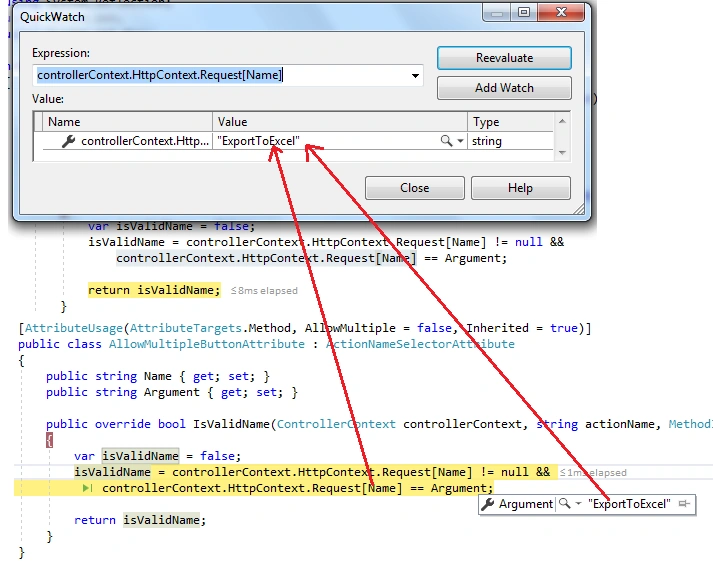
Task: Click the red X close button of QuickWatch
Action: pyautogui.click(x=561, y=12)
